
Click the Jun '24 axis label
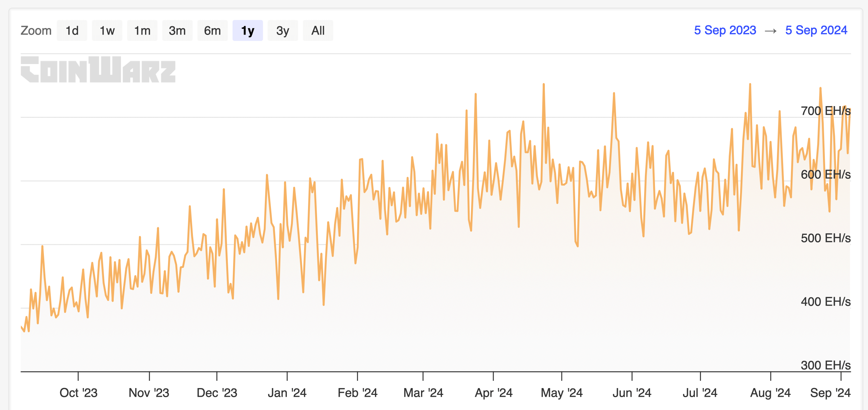(x=632, y=393)
